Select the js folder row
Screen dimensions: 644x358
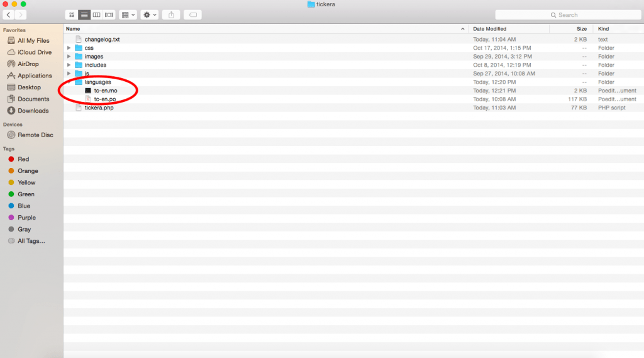(x=353, y=74)
